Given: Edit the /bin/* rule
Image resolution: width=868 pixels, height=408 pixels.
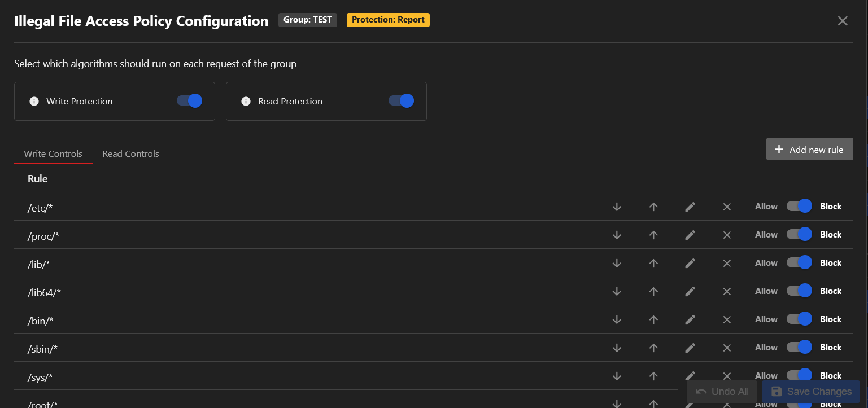Looking at the screenshot, I should 690,319.
